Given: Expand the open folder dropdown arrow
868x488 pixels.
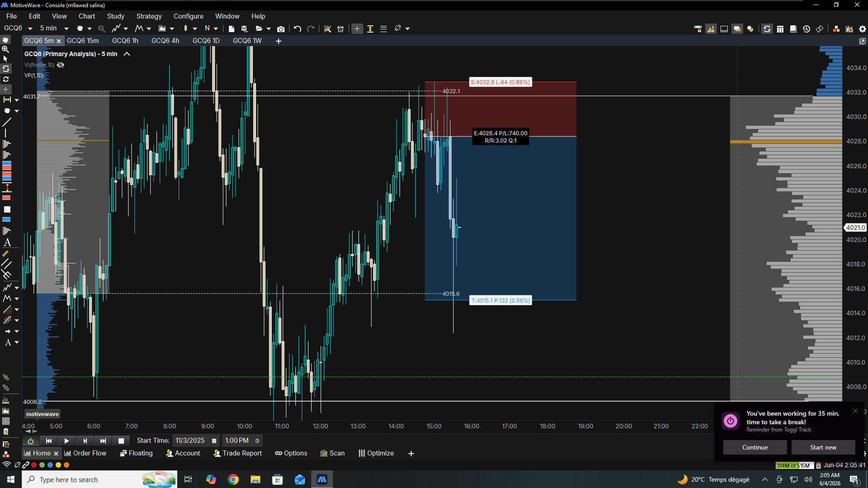Looking at the screenshot, I should [x=269, y=28].
